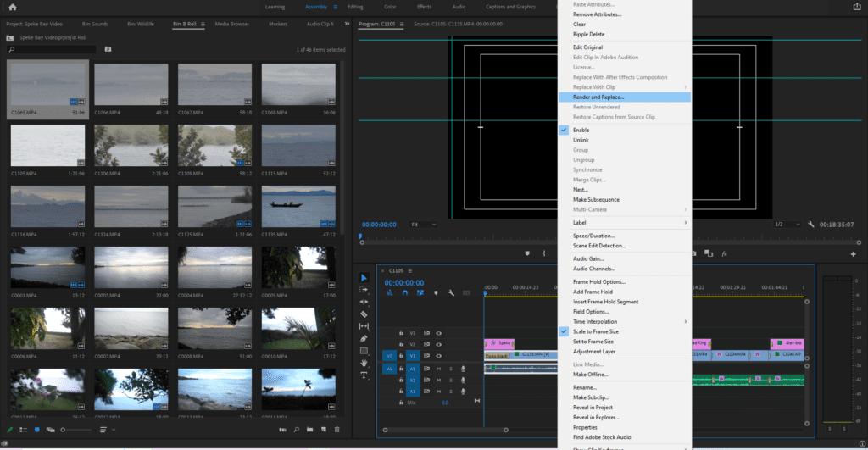The height and width of the screenshot is (450, 868).
Task: Click the Quick Export icon
Action: (857, 7)
